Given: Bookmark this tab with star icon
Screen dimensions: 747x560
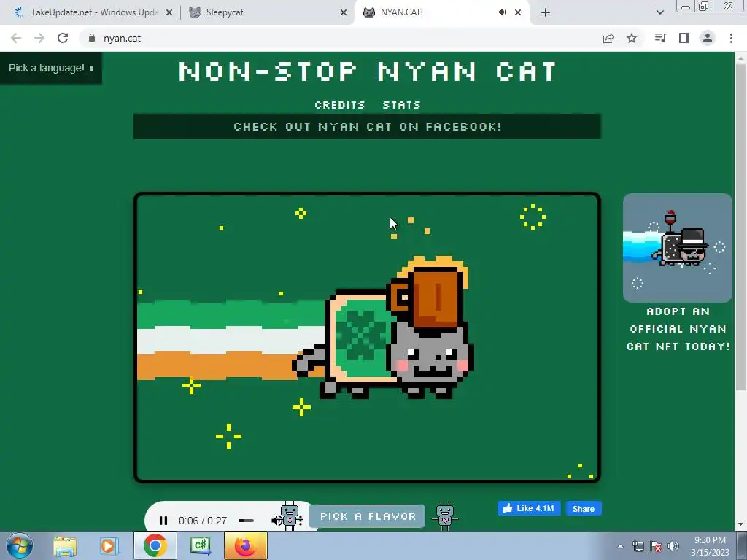Looking at the screenshot, I should click(632, 38).
